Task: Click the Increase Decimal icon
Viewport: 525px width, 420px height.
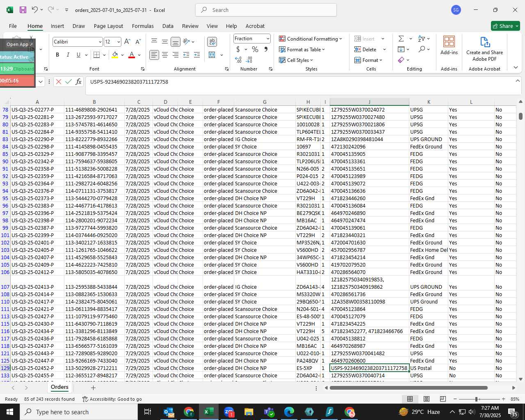Action: [x=238, y=60]
